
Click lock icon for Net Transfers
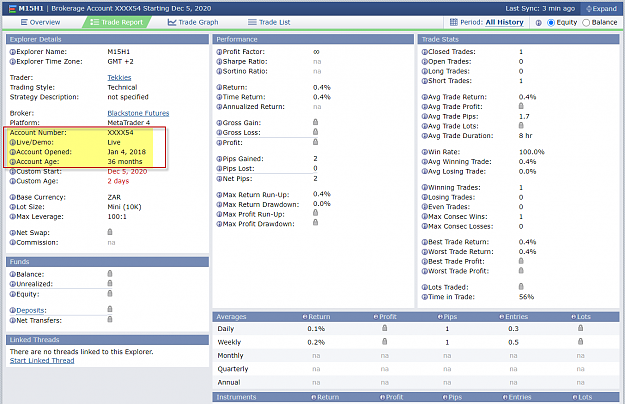click(110, 320)
